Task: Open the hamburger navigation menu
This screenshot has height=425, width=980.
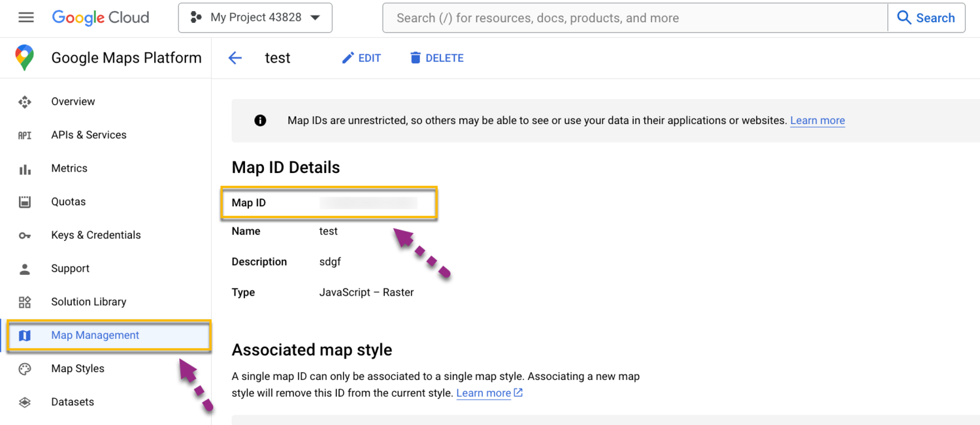Action: [26, 18]
